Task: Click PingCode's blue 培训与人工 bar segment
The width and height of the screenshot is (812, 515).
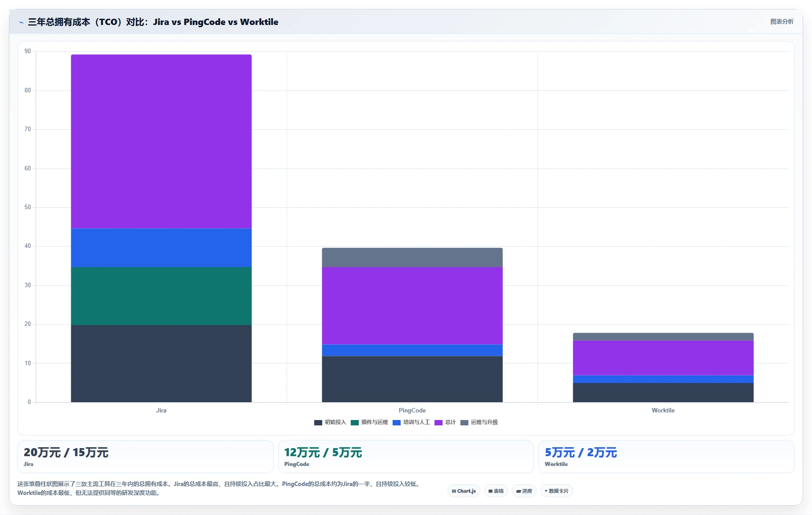Action: pos(412,350)
